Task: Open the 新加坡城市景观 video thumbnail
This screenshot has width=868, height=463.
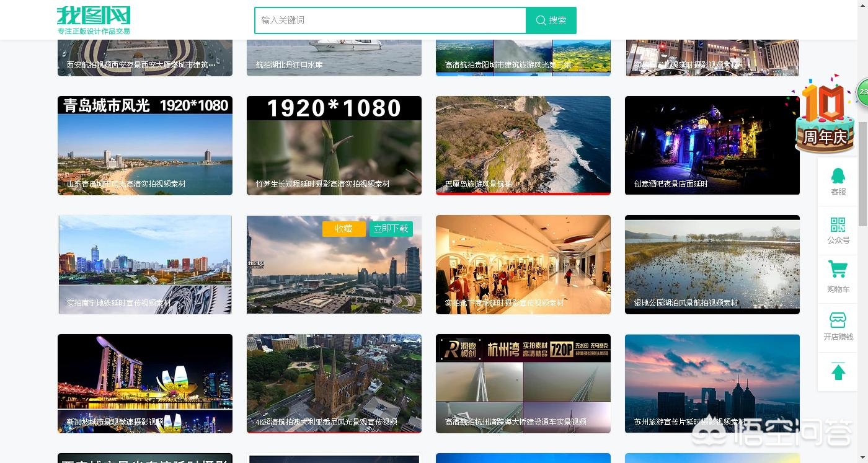Action: point(145,384)
